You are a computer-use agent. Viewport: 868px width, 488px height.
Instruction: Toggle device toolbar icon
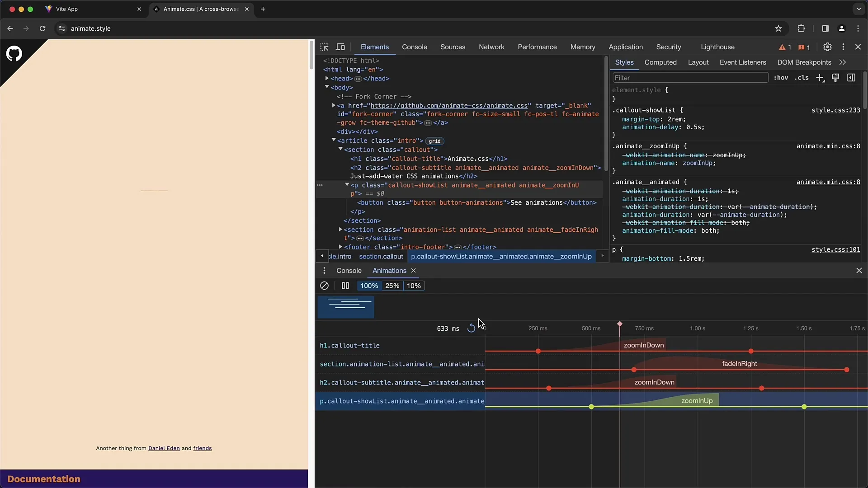340,47
